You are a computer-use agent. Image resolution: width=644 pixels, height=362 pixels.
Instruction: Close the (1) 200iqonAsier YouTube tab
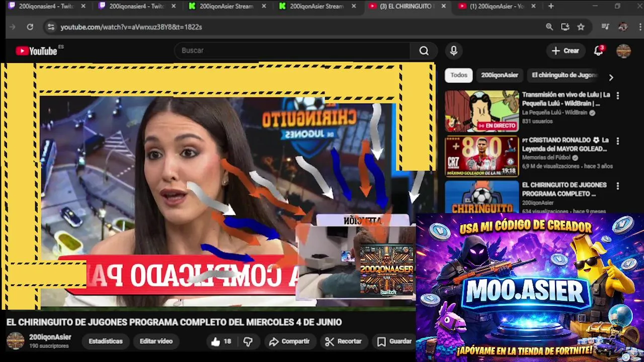coord(533,6)
